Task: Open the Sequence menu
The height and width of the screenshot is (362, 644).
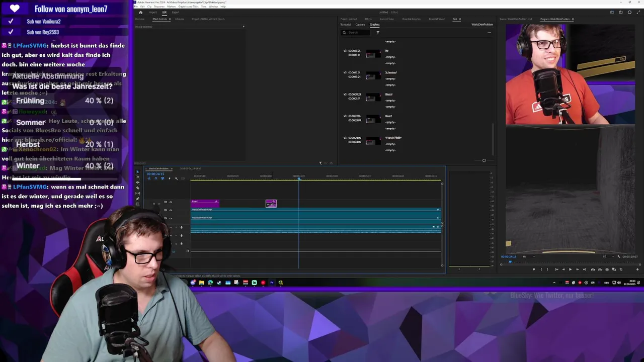Action: point(159,7)
